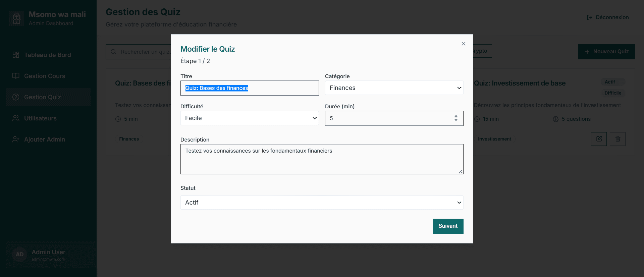
Task: Go to Gestion Cours section
Action: [44, 76]
